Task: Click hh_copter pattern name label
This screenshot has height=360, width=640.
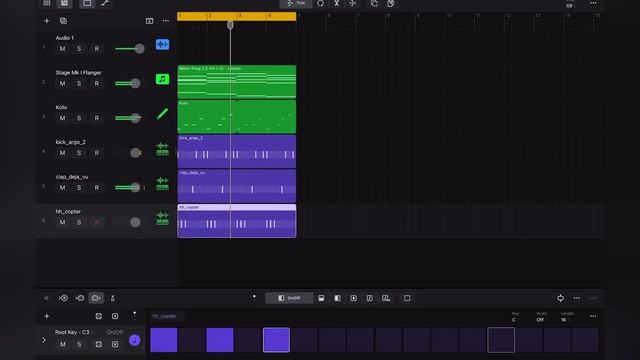Action: [x=164, y=316]
